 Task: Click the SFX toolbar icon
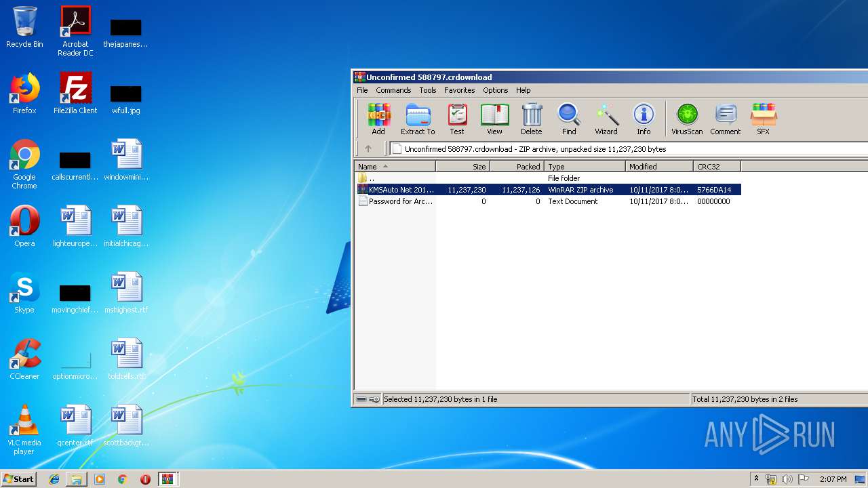764,119
